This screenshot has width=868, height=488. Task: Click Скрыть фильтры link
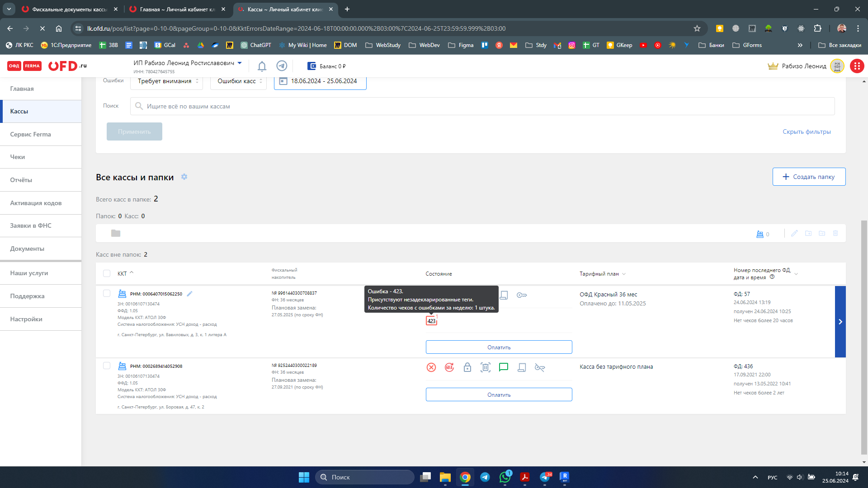[x=807, y=131]
